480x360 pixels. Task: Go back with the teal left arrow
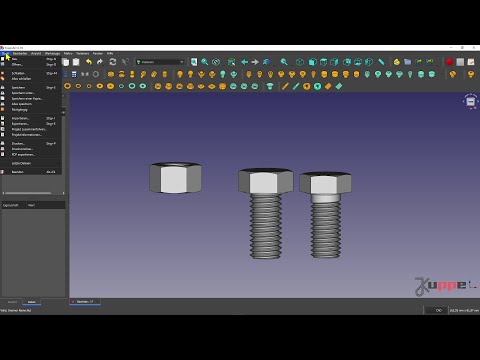click(244, 62)
